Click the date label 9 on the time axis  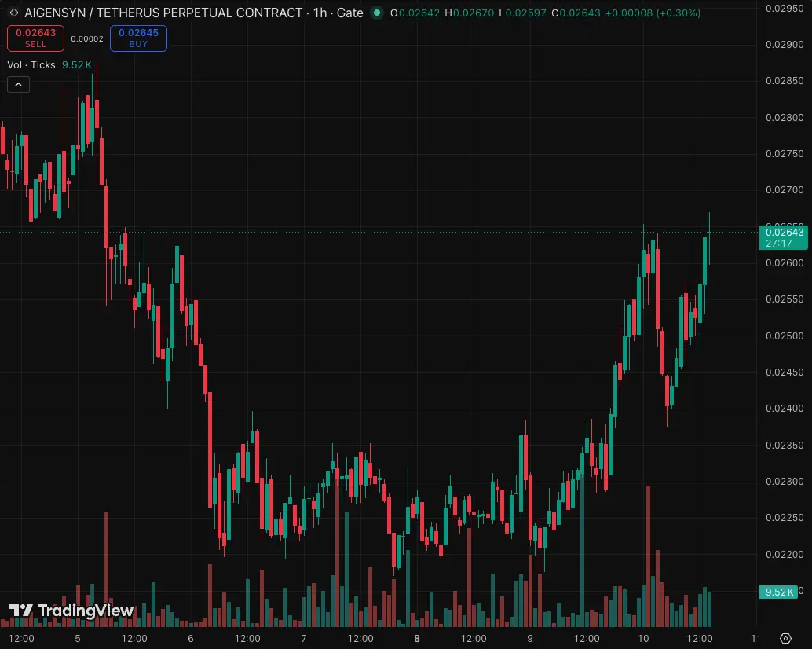click(x=530, y=639)
